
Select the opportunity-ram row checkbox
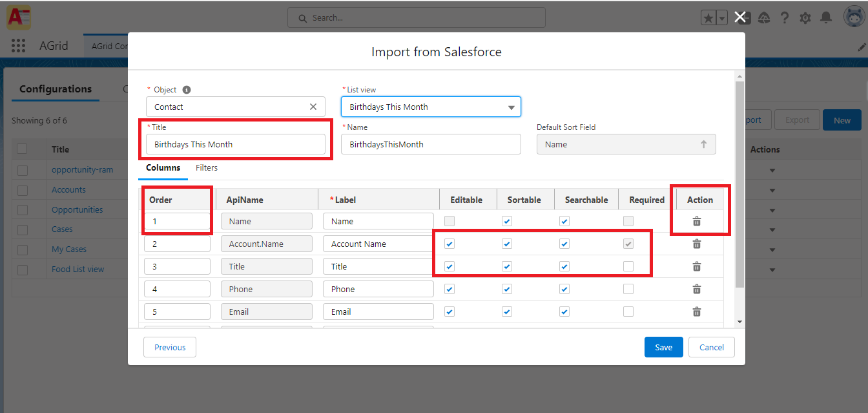(x=23, y=170)
